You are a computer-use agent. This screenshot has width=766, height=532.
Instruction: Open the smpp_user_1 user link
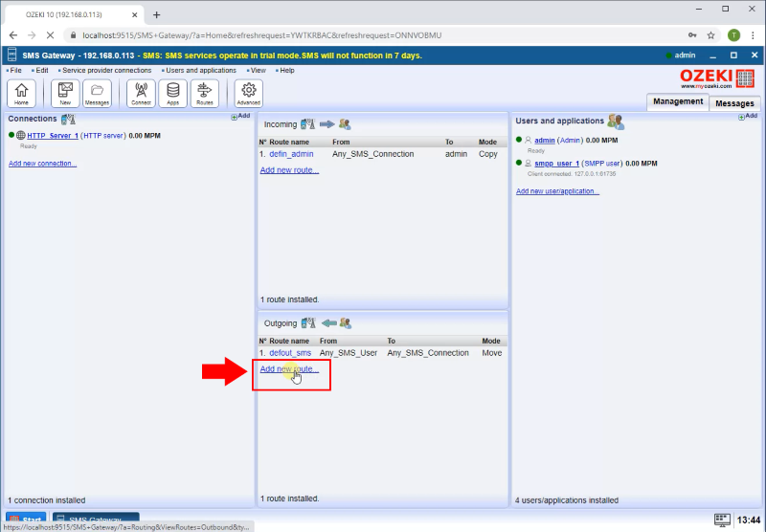click(556, 164)
